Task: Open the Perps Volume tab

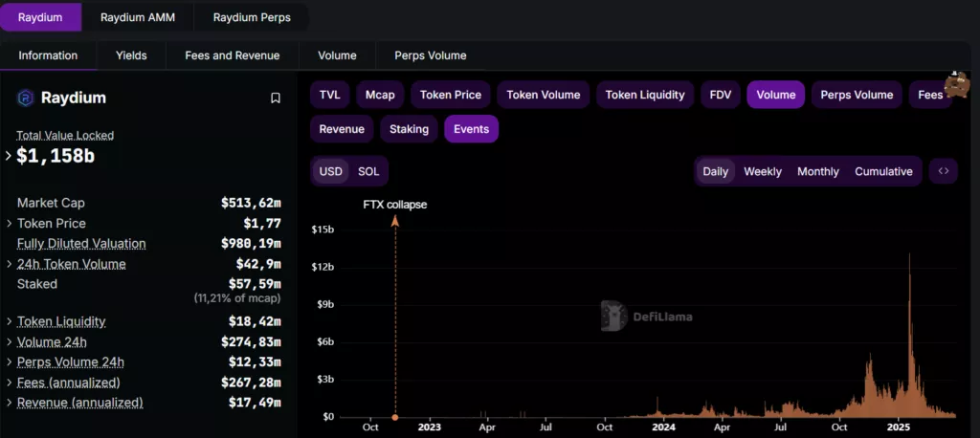Action: tap(430, 55)
